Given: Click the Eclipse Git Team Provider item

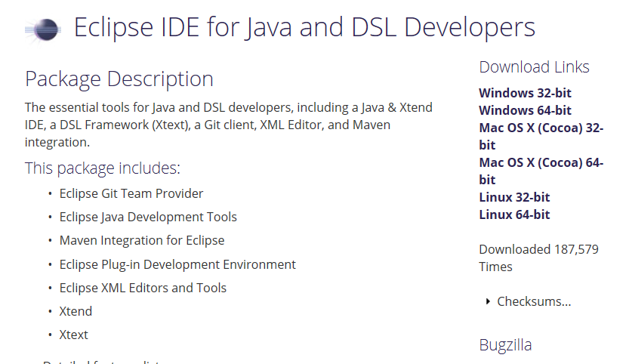Looking at the screenshot, I should pyautogui.click(x=131, y=193).
